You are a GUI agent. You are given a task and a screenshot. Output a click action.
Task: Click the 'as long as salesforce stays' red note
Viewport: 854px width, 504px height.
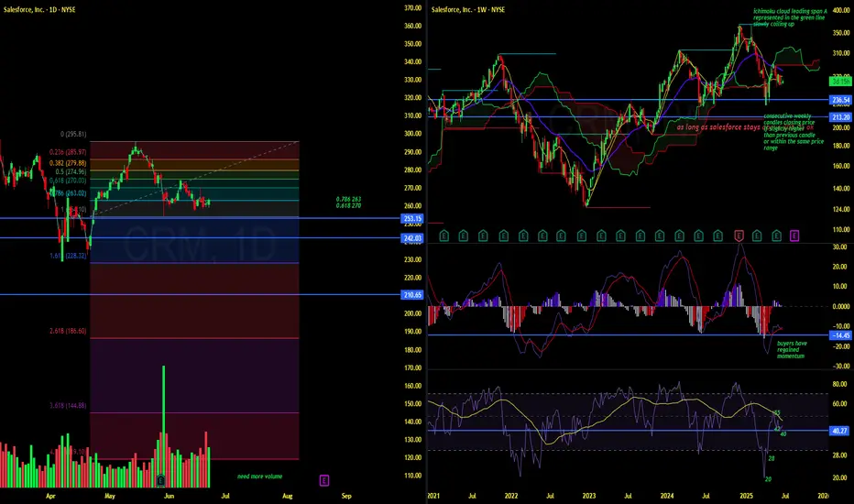(717, 127)
